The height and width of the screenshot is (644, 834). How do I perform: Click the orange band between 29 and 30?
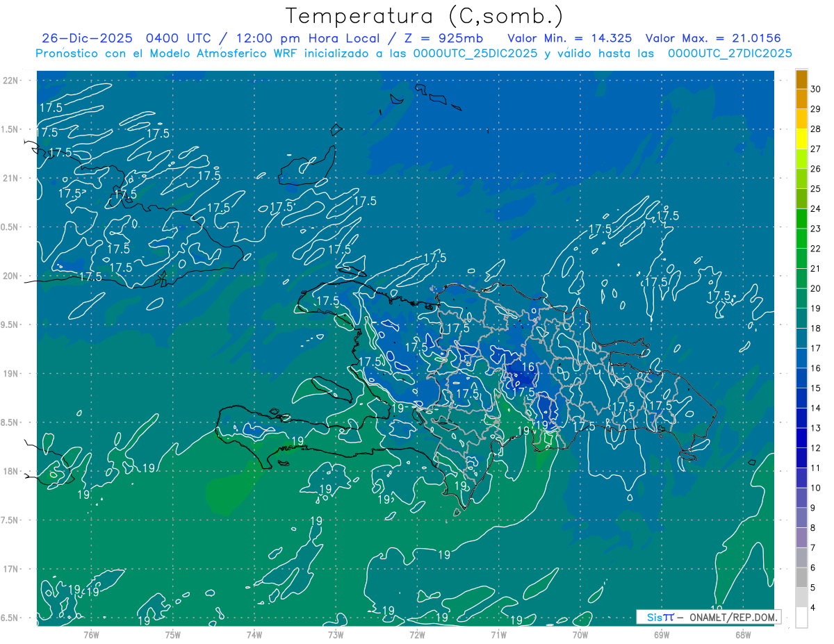point(801,99)
